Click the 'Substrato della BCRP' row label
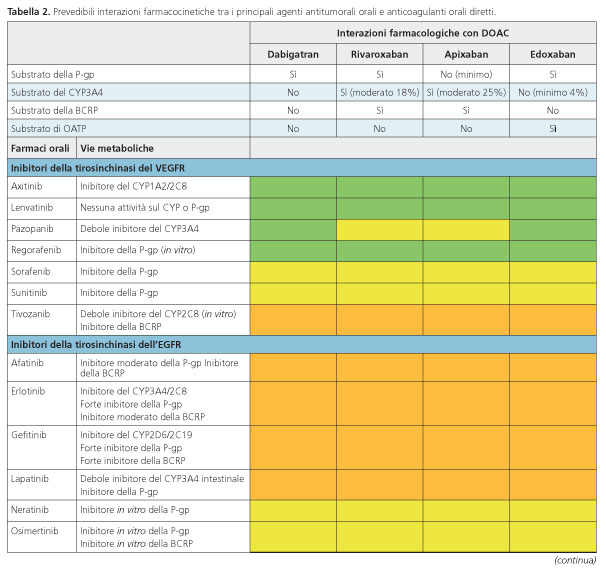606x579 pixels. pos(54,111)
